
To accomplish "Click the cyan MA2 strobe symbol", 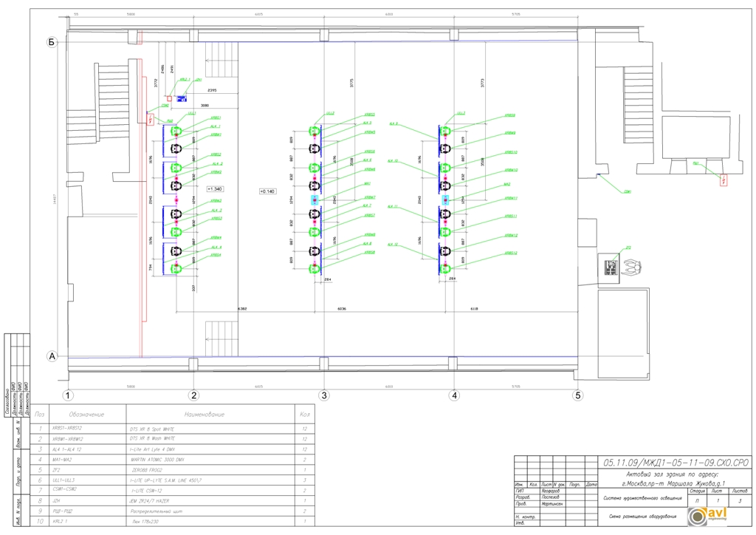I will coord(445,200).
